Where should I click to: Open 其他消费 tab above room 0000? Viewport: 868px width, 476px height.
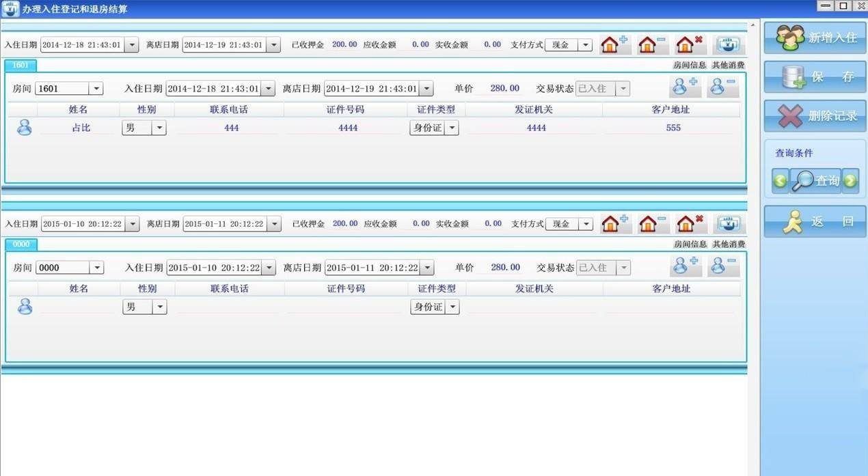[x=729, y=244]
